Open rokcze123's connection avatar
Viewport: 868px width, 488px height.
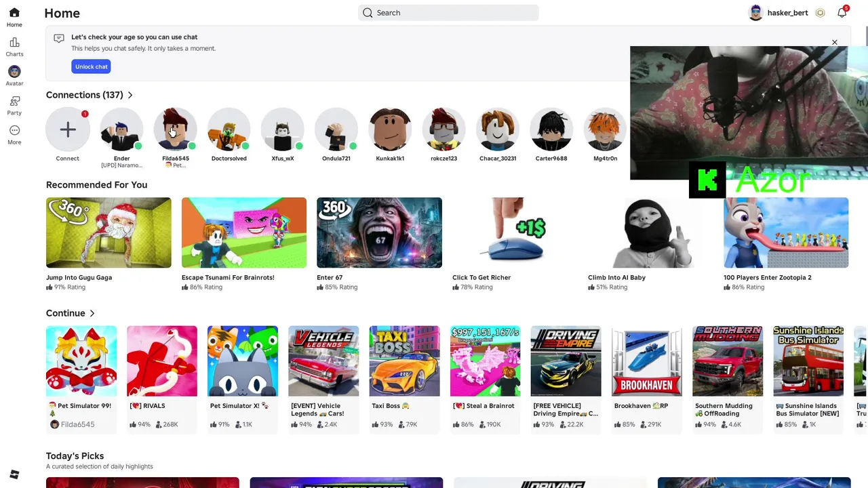443,129
